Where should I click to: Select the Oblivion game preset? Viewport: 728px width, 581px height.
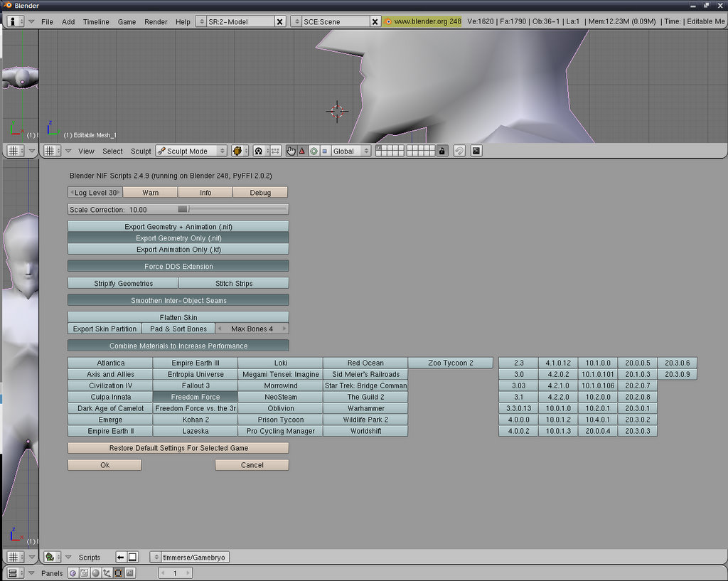tap(280, 408)
